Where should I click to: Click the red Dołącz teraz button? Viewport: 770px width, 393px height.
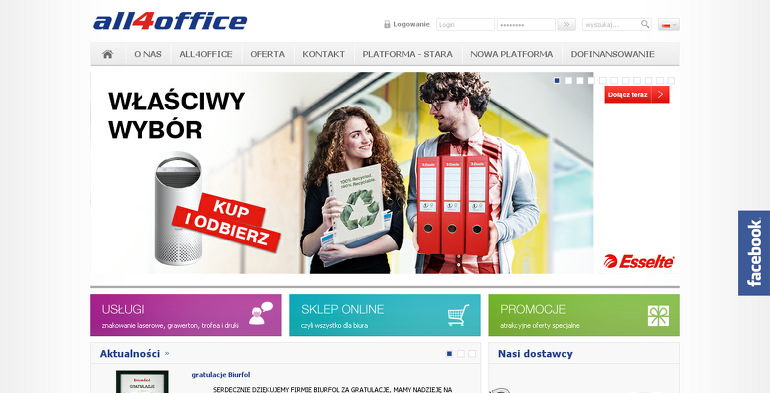coord(637,94)
